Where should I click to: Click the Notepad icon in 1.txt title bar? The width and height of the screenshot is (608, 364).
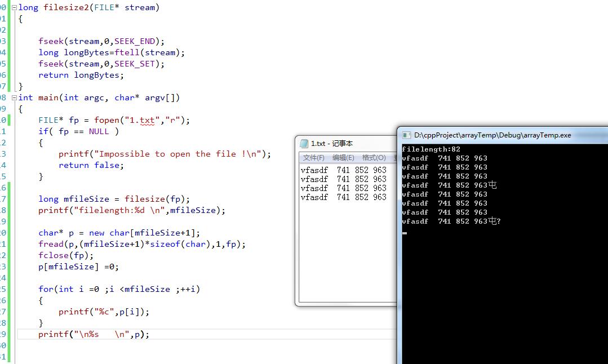[x=304, y=144]
